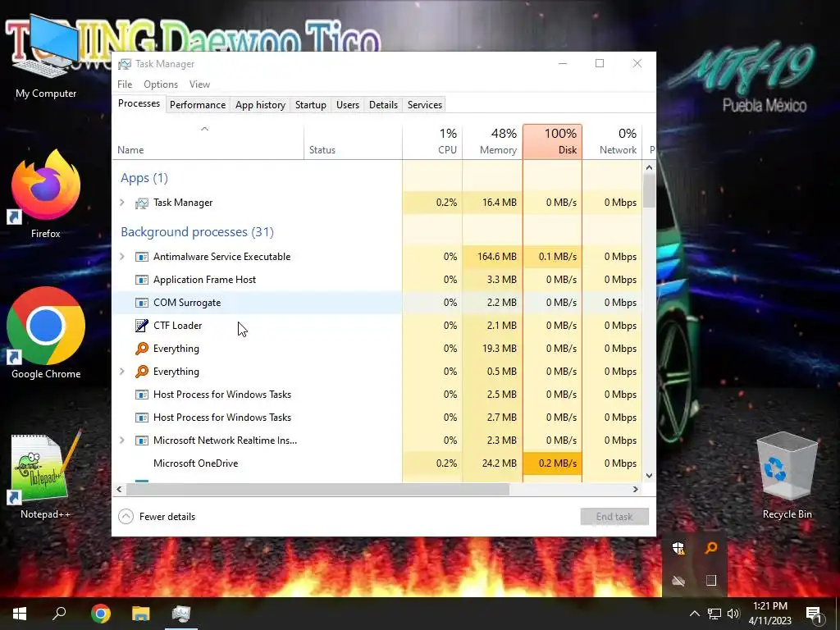Sort processes by Memory column
Image resolution: width=840 pixels, height=630 pixels.
[x=492, y=142]
